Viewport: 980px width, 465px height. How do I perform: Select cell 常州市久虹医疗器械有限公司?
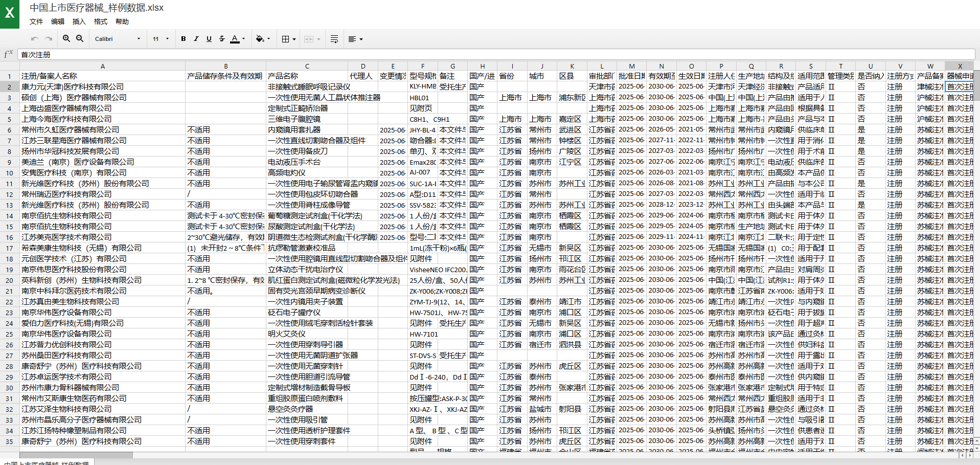(x=102, y=130)
